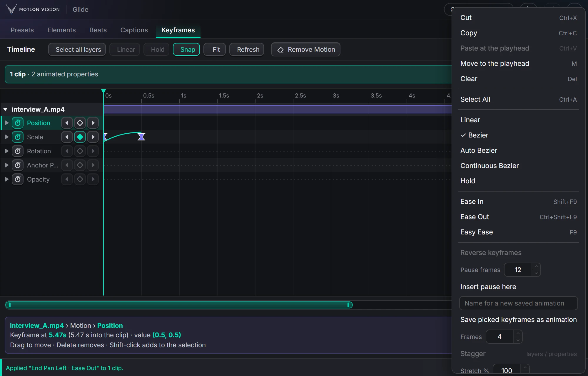Go to next Rotation keyframe
The height and width of the screenshot is (376, 588).
(93, 151)
